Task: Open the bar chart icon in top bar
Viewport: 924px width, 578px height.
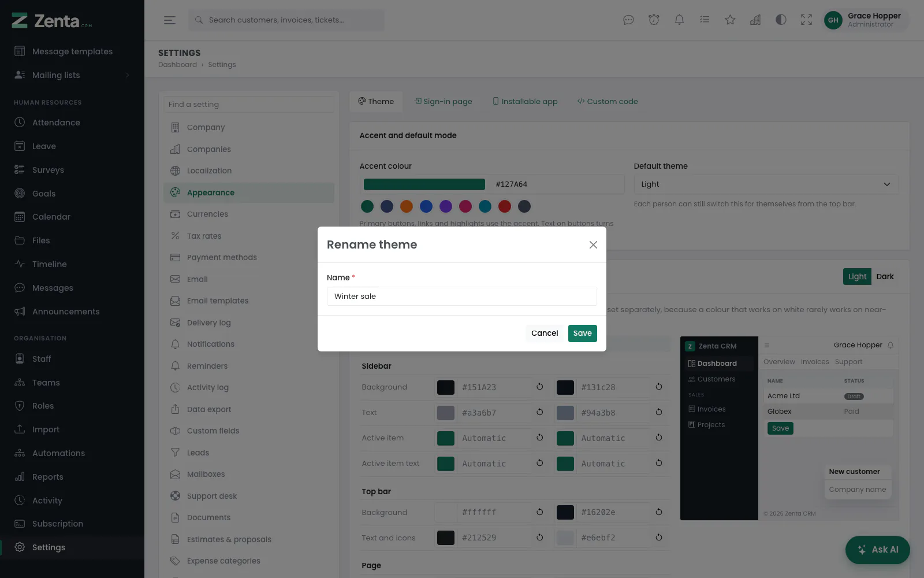Action: pos(755,20)
